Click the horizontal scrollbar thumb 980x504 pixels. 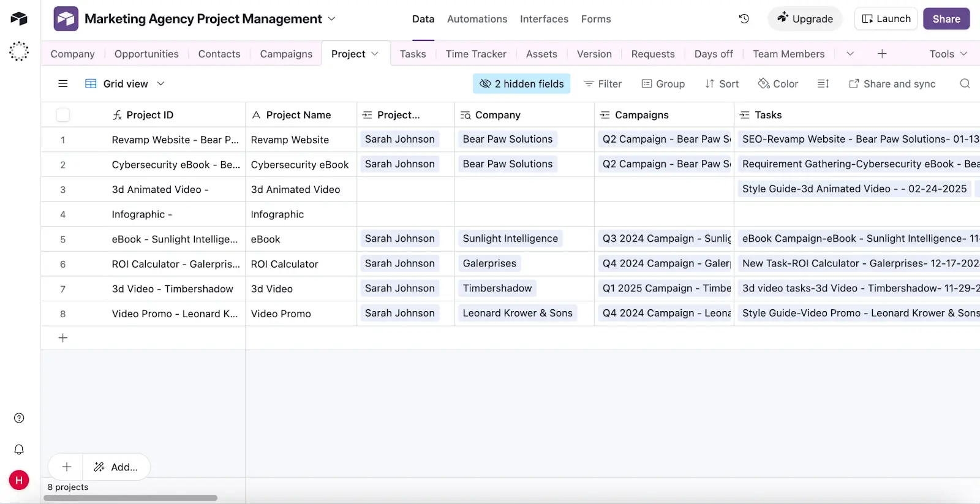click(x=130, y=498)
